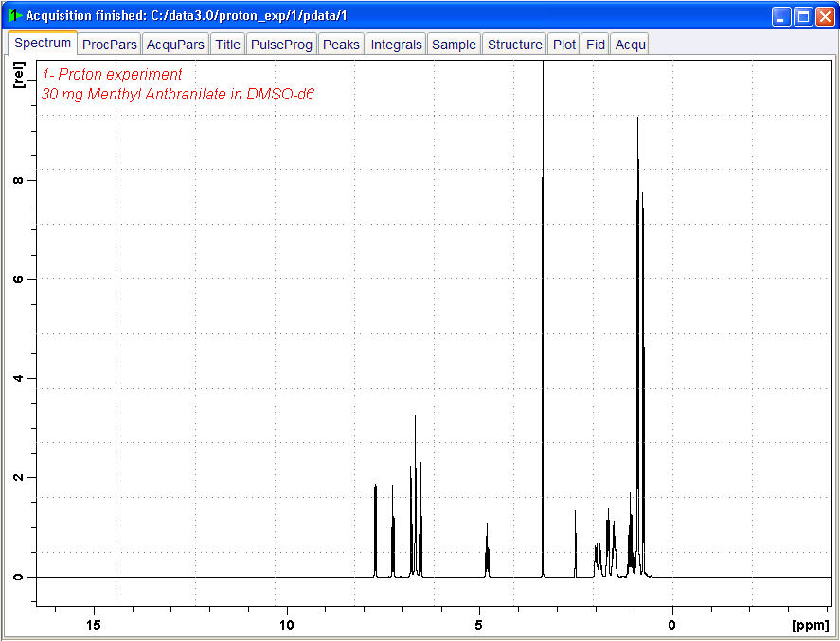The image size is (840, 641).
Task: Minimize the spectrum window
Action: coord(781,17)
